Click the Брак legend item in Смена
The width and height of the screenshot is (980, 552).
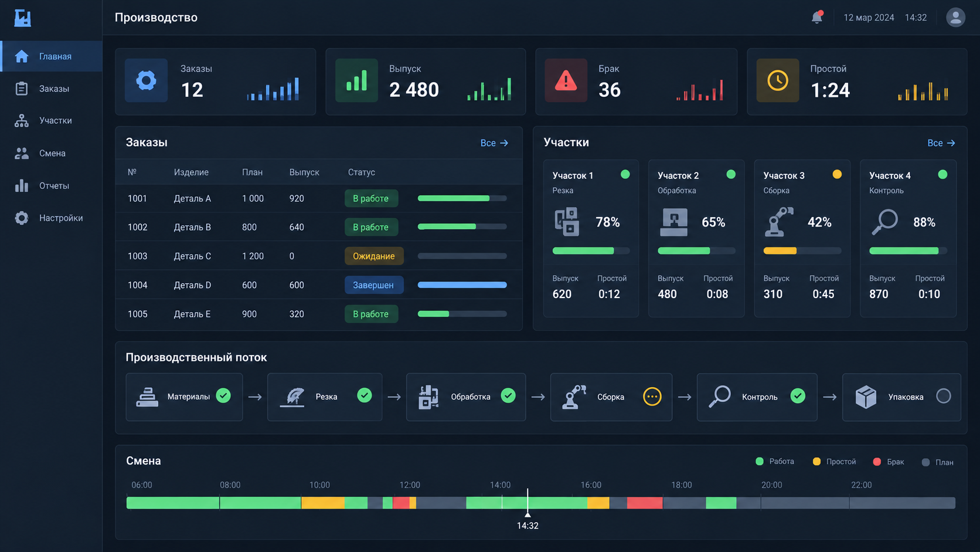pyautogui.click(x=889, y=462)
